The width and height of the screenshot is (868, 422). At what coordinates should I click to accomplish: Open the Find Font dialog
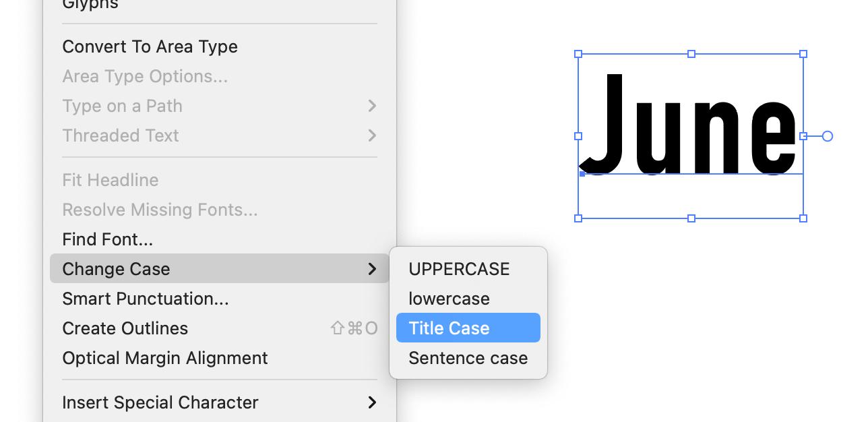108,239
